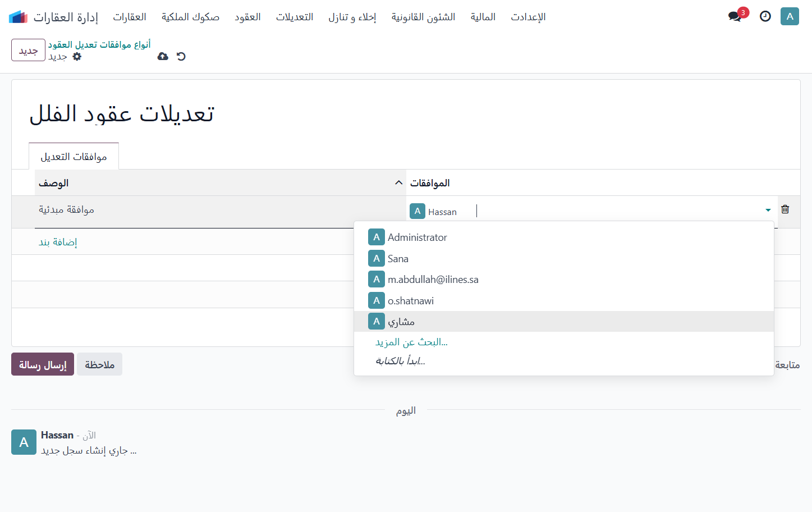The width and height of the screenshot is (812, 512).
Task: Click the الوصف column header label
Action: pos(53,183)
